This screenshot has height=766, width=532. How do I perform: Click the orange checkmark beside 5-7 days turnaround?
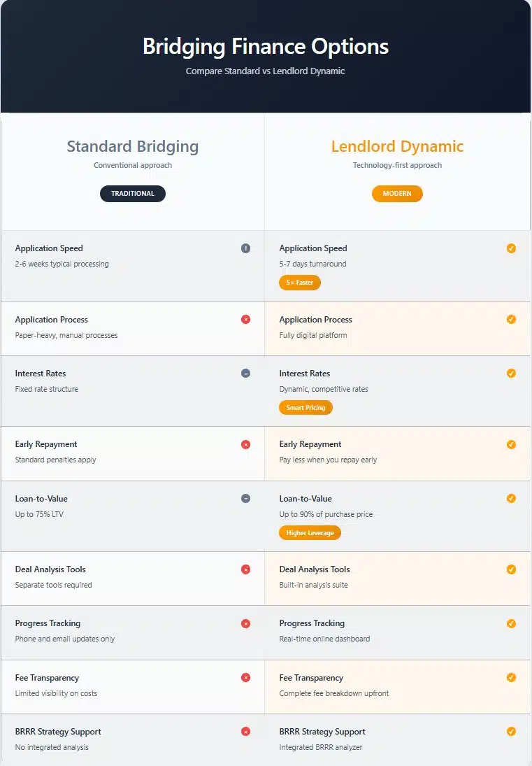point(511,248)
